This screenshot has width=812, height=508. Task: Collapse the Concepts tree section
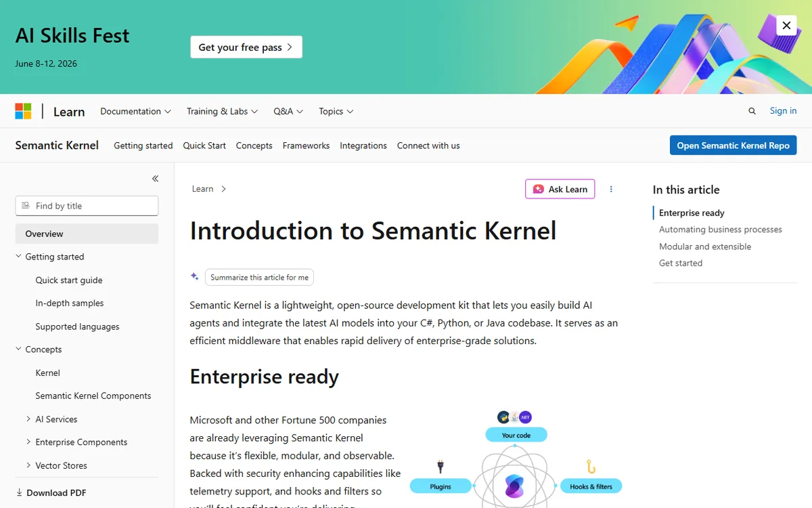[x=39, y=350]
